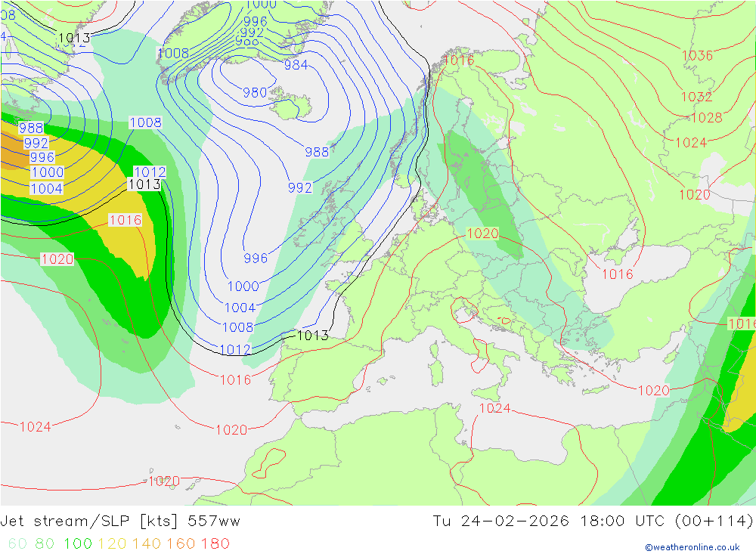Image resolution: width=756 pixels, height=554 pixels.
Task: Click the boxed 1012 label in the Atlantic jet
Action: 150,172
